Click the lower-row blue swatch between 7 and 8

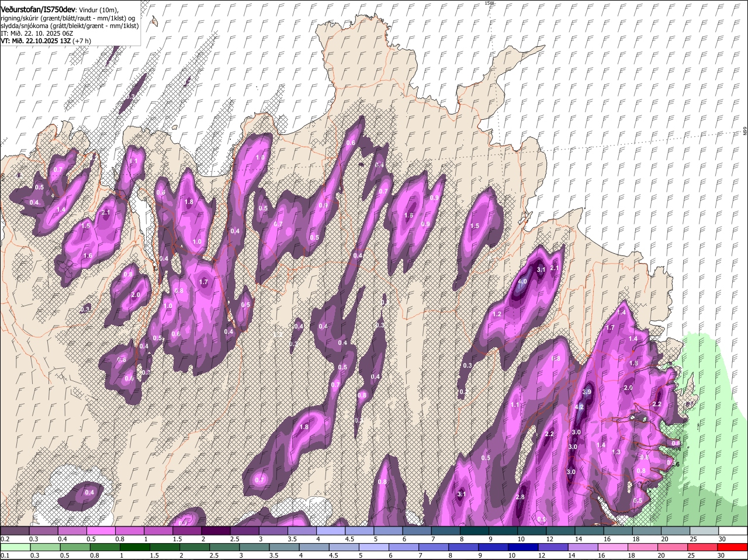(435, 548)
